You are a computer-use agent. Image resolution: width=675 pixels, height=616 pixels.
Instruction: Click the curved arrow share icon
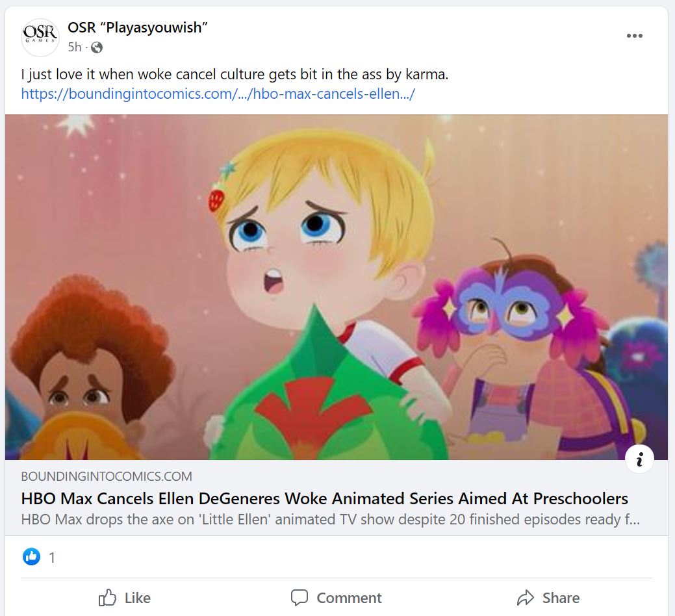(525, 598)
